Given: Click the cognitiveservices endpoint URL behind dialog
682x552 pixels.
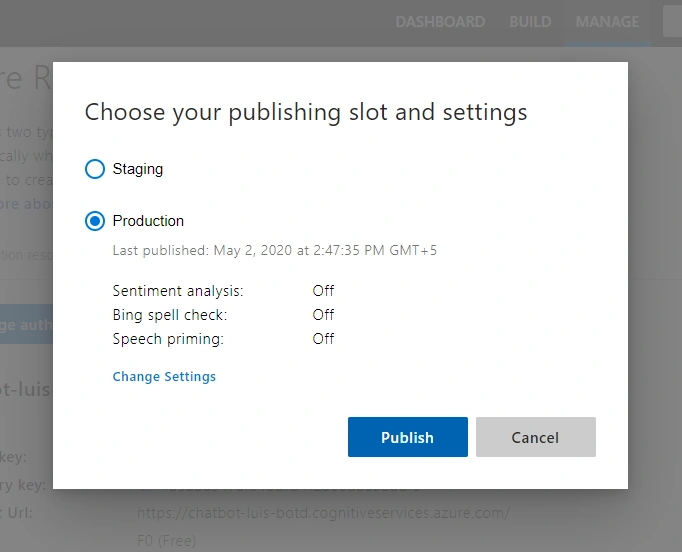Looking at the screenshot, I should [x=323, y=513].
